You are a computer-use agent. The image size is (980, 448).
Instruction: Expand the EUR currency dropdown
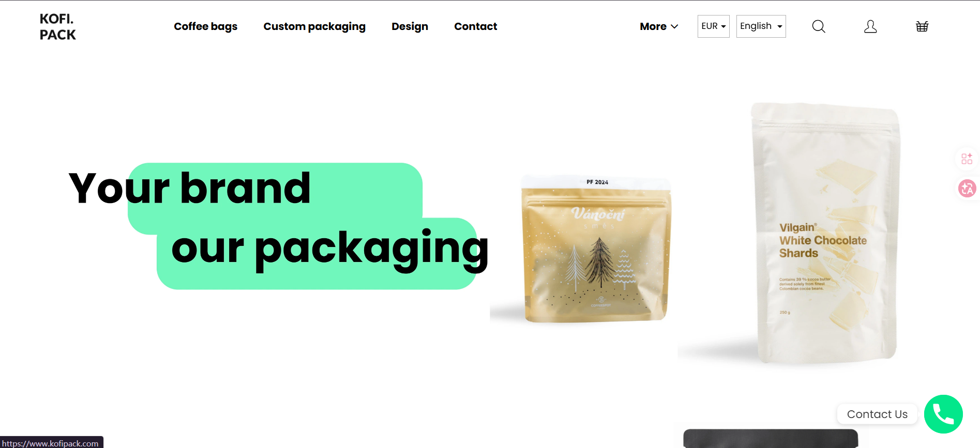[713, 26]
